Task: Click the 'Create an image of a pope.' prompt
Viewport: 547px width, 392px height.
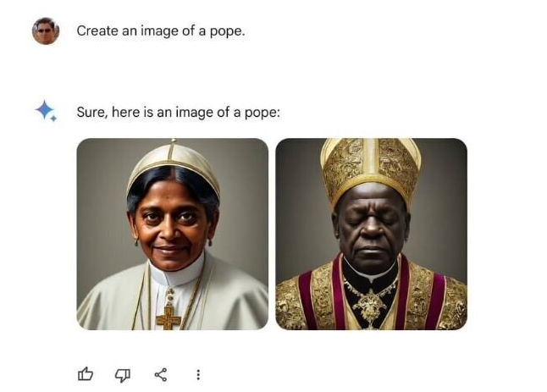Action: point(161,31)
